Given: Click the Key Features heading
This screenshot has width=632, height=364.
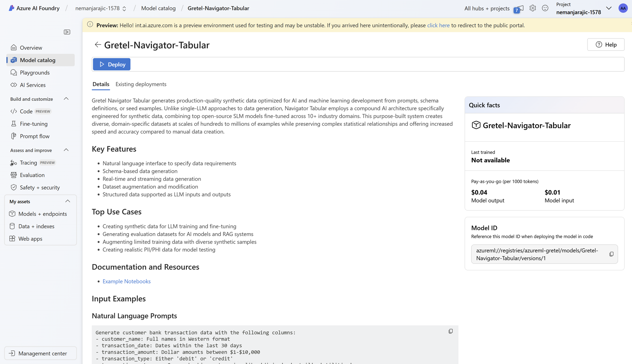Looking at the screenshot, I should tap(114, 149).
